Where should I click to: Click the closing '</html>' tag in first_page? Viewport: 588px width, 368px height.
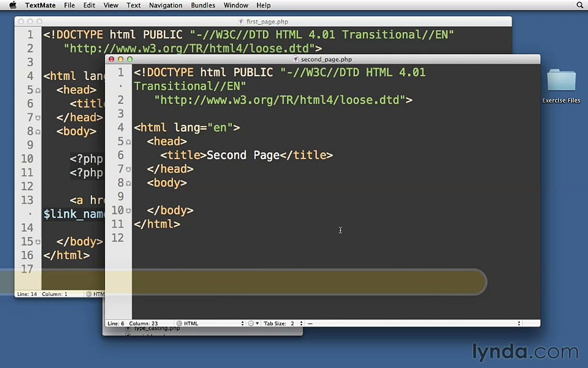(x=66, y=256)
